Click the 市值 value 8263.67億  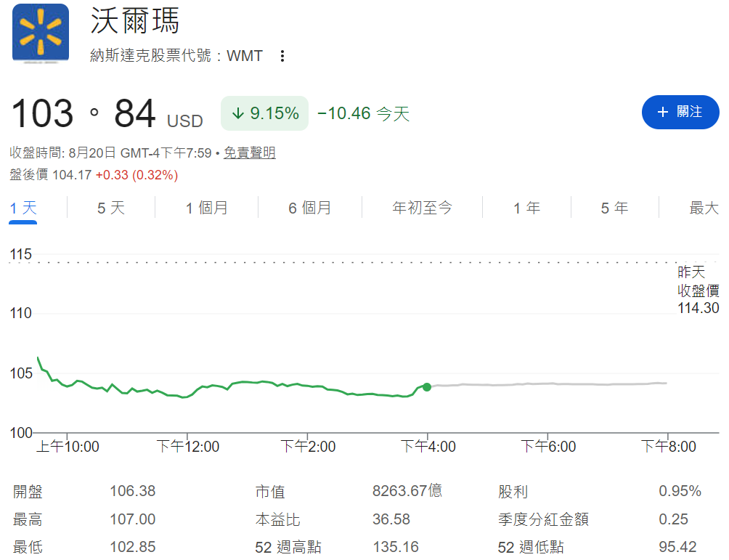tap(407, 491)
